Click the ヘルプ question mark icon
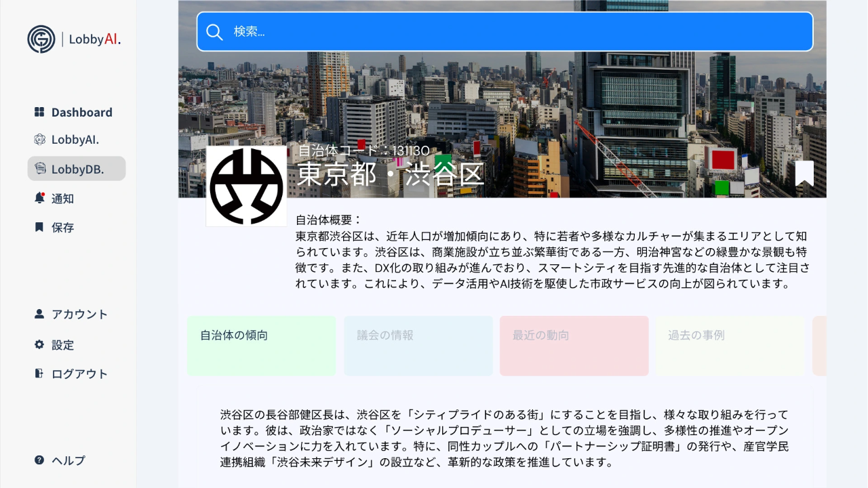868x488 pixels. pyautogui.click(x=39, y=460)
